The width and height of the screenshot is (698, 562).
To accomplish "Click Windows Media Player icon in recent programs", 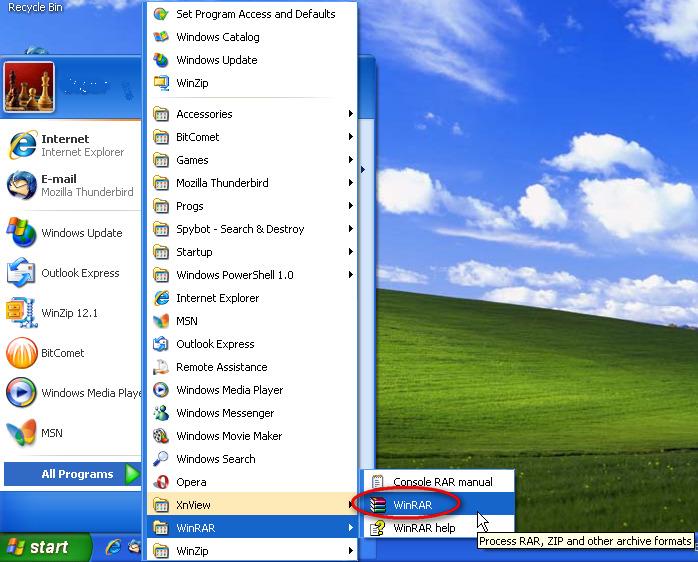I will tap(21, 392).
